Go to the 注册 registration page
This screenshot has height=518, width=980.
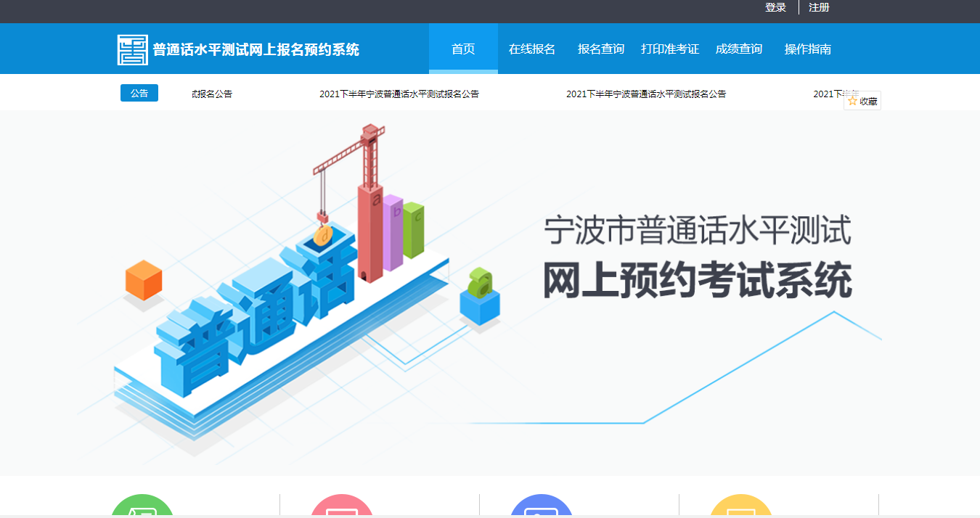coord(819,7)
